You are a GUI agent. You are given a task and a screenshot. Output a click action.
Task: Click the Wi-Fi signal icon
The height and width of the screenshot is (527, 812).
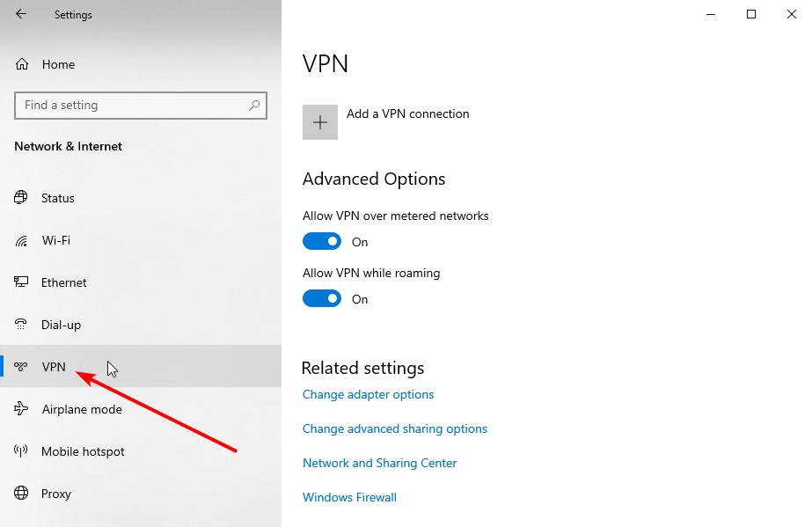pos(22,240)
